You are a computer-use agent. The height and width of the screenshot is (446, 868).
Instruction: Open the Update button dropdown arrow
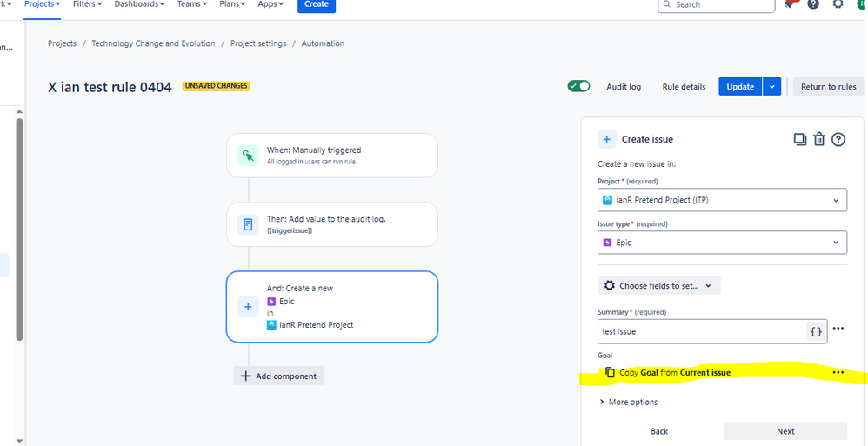(771, 86)
